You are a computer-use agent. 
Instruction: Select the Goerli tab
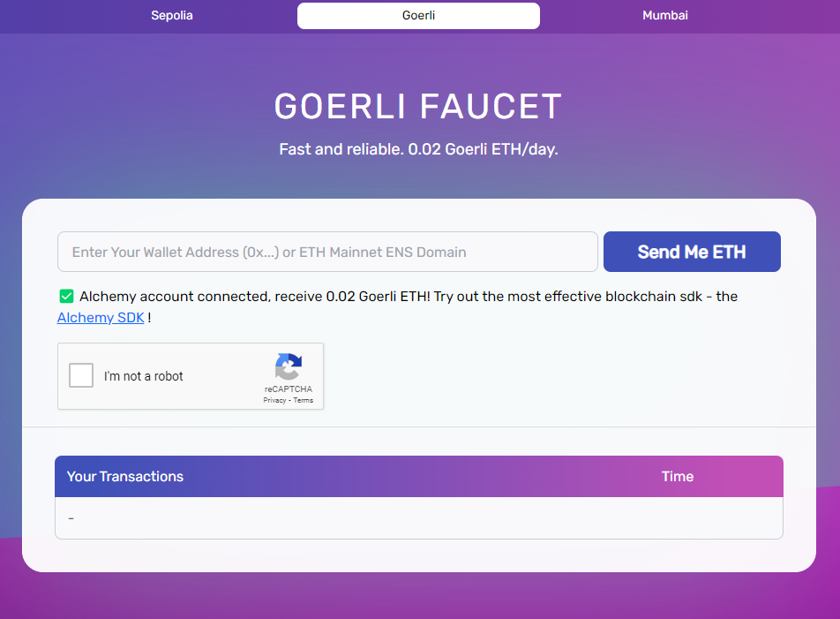[418, 16]
